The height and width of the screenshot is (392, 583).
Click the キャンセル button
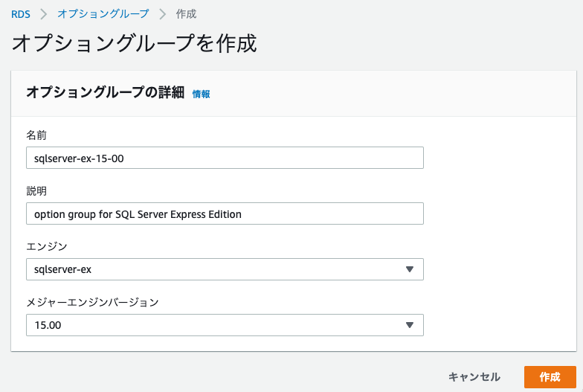click(474, 376)
